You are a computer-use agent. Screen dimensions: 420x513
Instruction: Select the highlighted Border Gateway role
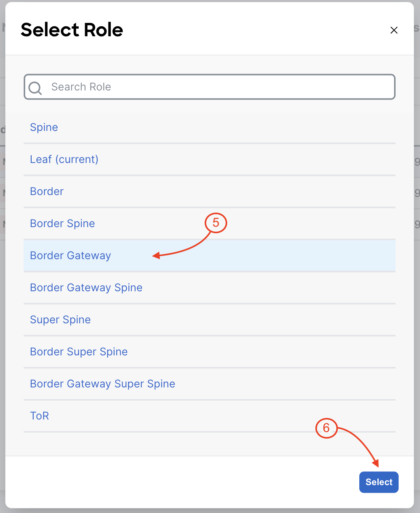(209, 256)
